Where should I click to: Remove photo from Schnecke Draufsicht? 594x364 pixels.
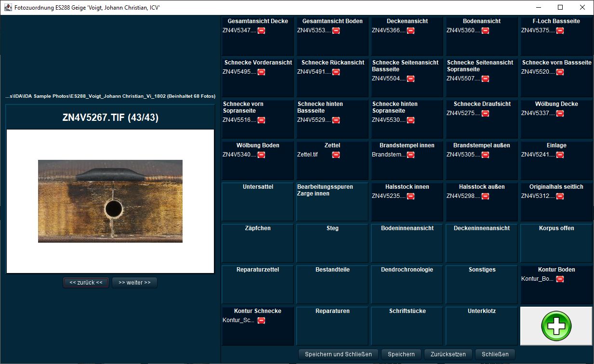(x=485, y=114)
